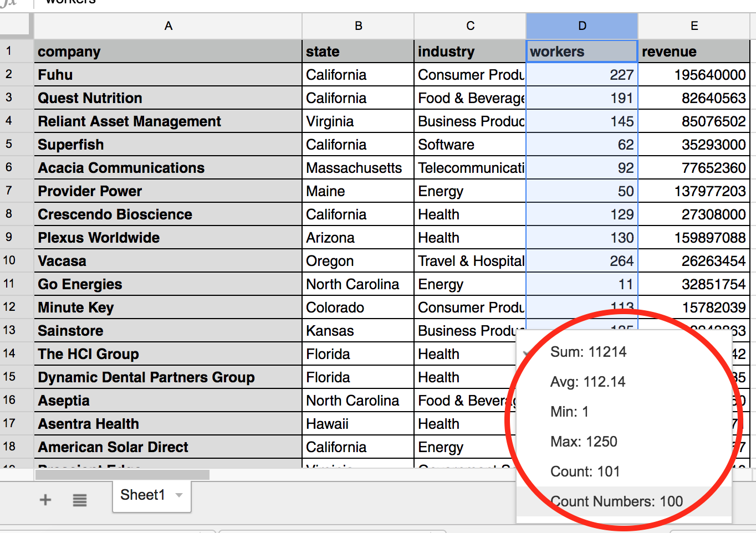Select the 'Crescendo Bioscience' cell
Image resolution: width=756 pixels, height=533 pixels.
pos(168,214)
